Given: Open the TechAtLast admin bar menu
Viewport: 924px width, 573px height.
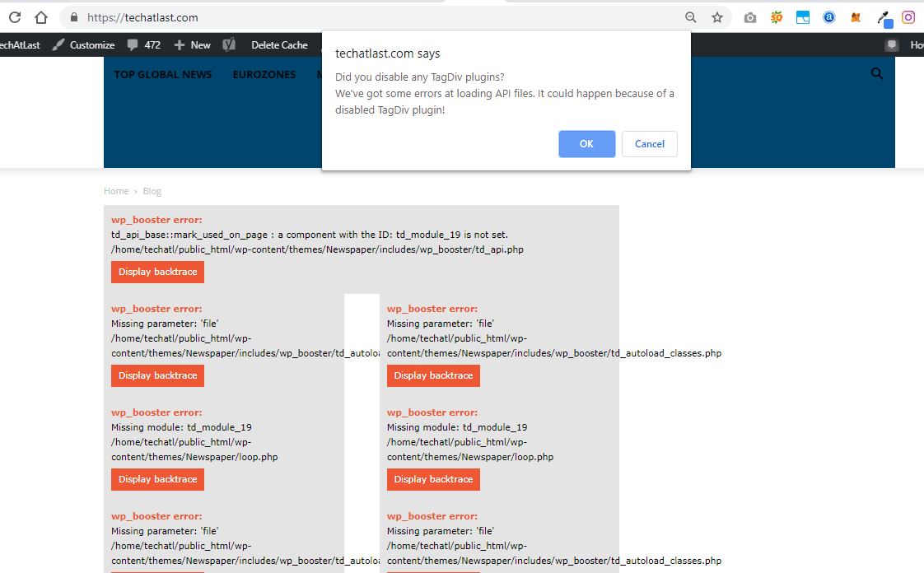Looking at the screenshot, I should pos(20,44).
